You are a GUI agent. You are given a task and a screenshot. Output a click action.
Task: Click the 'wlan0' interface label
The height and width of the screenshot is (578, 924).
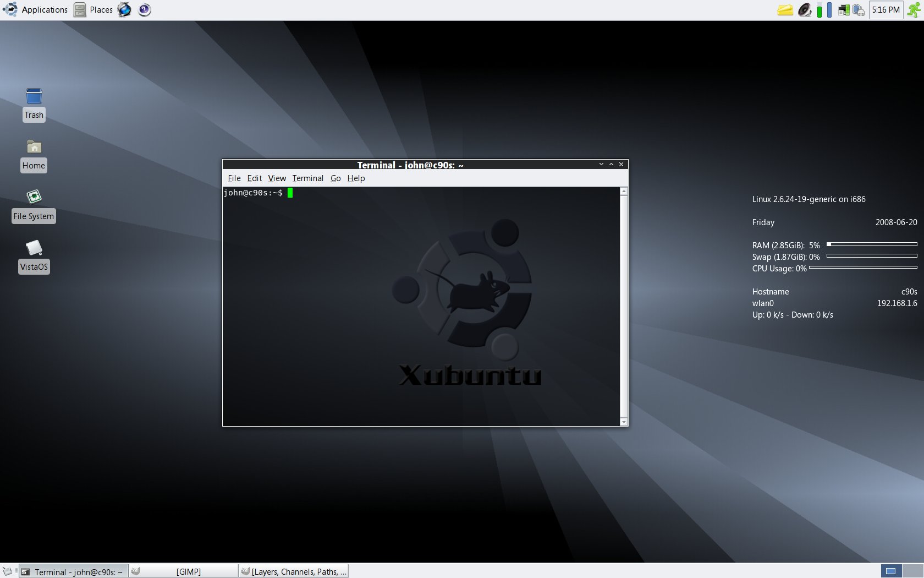click(x=763, y=303)
